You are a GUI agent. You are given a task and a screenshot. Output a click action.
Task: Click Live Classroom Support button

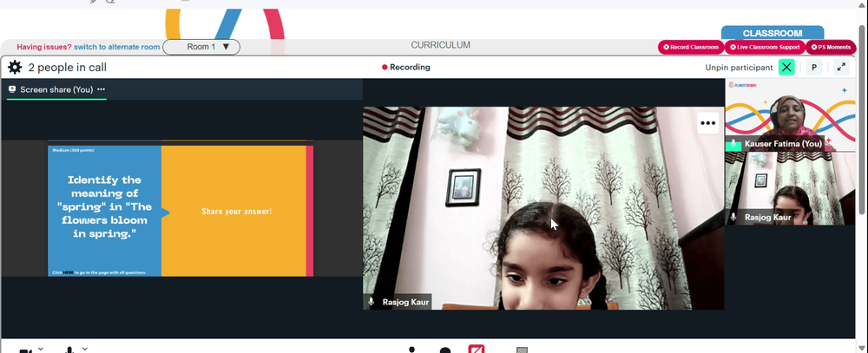pos(765,47)
